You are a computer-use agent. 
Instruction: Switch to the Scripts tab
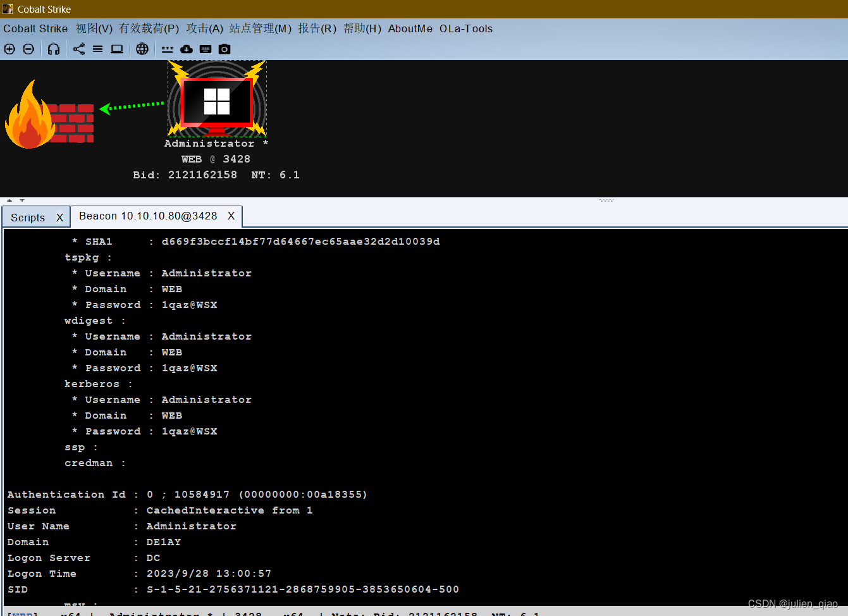coord(28,217)
